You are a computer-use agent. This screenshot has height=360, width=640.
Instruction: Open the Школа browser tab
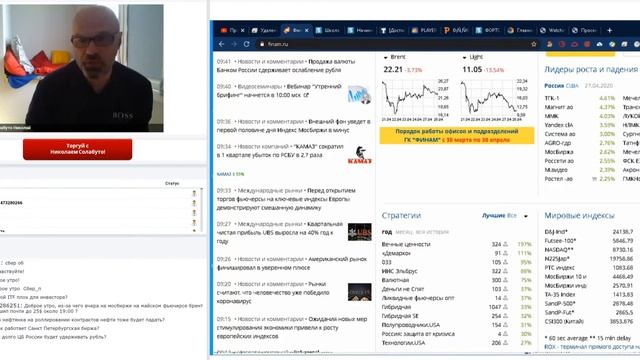[x=328, y=30]
